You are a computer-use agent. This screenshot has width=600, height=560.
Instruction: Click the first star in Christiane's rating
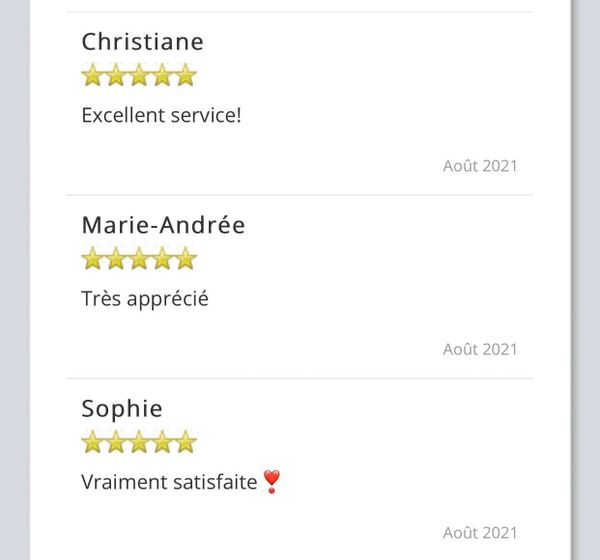93,75
